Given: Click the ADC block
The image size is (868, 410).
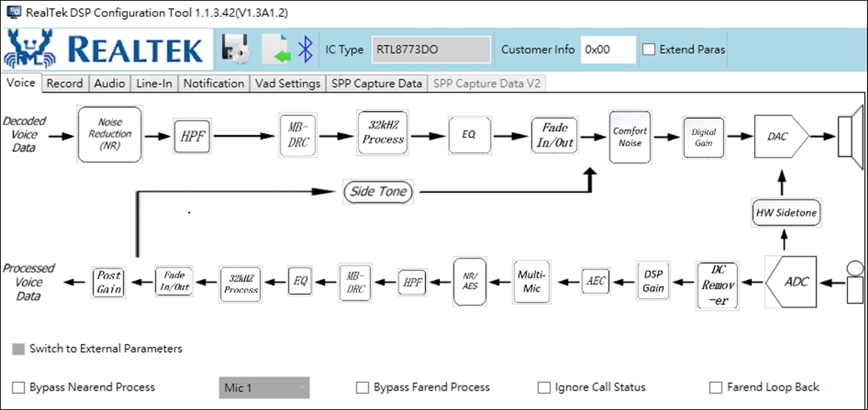Looking at the screenshot, I should click(x=791, y=281).
